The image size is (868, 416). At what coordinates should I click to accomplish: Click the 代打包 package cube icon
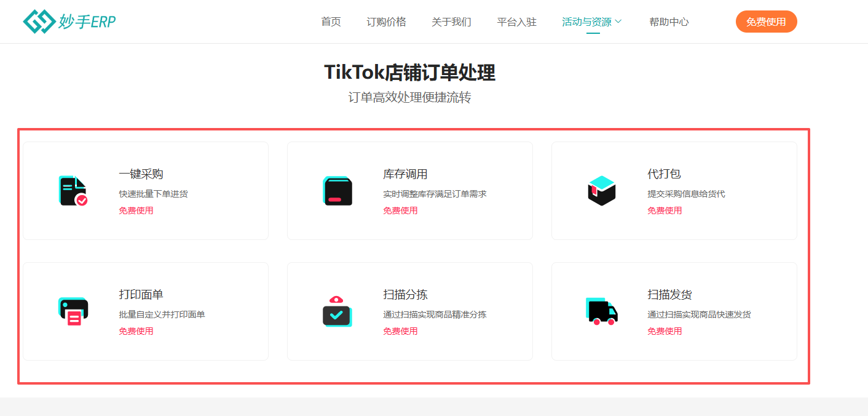[601, 191]
